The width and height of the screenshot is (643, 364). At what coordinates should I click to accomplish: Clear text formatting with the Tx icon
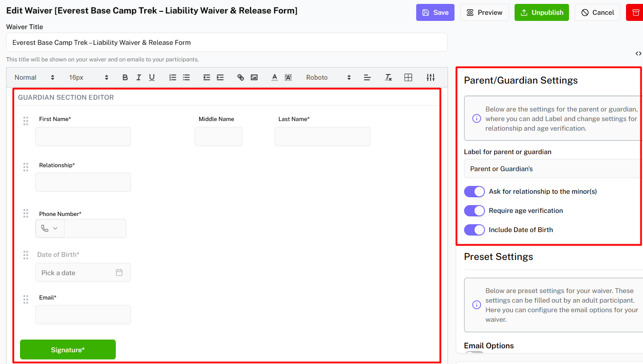click(388, 78)
